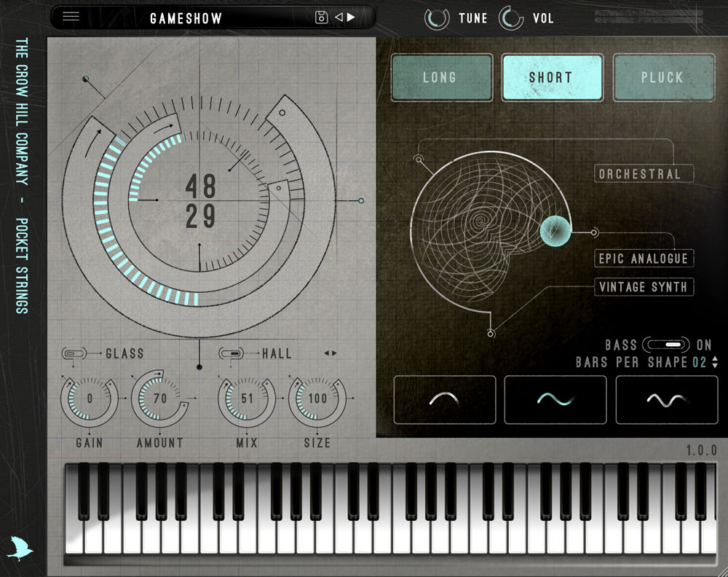The image size is (728, 577).
Task: Click the TUNE knob
Action: point(436,18)
